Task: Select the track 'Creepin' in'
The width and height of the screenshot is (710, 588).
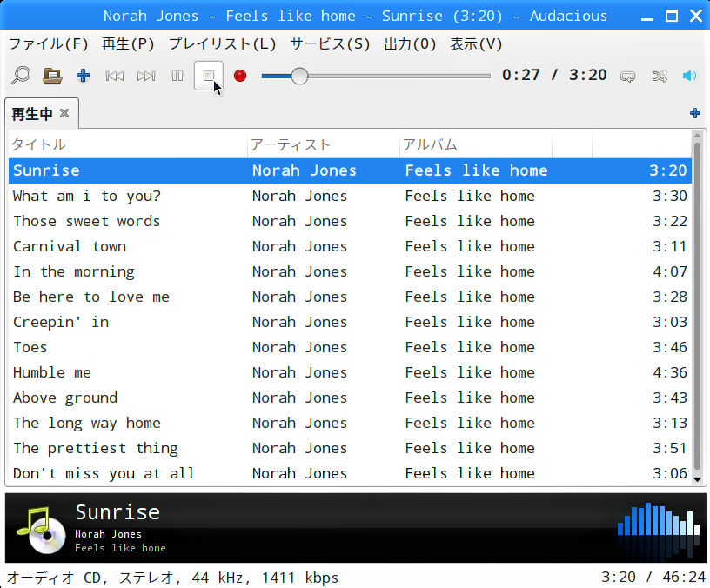Action: click(350, 323)
